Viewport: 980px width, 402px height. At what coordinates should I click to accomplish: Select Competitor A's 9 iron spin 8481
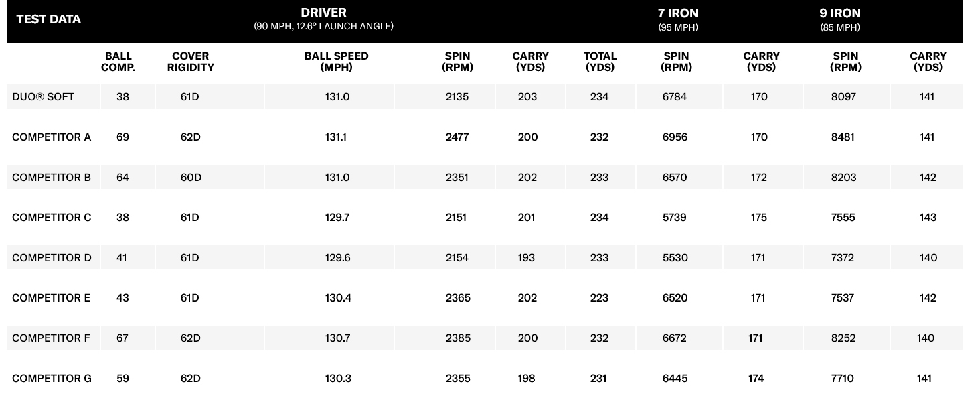point(843,137)
